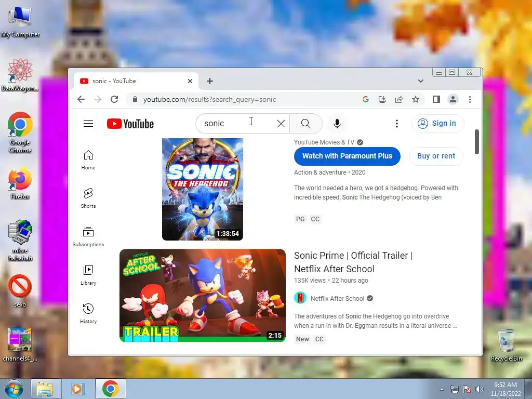This screenshot has width=532, height=399.
Task: Click Watch with Paramount Plus
Action: point(347,156)
